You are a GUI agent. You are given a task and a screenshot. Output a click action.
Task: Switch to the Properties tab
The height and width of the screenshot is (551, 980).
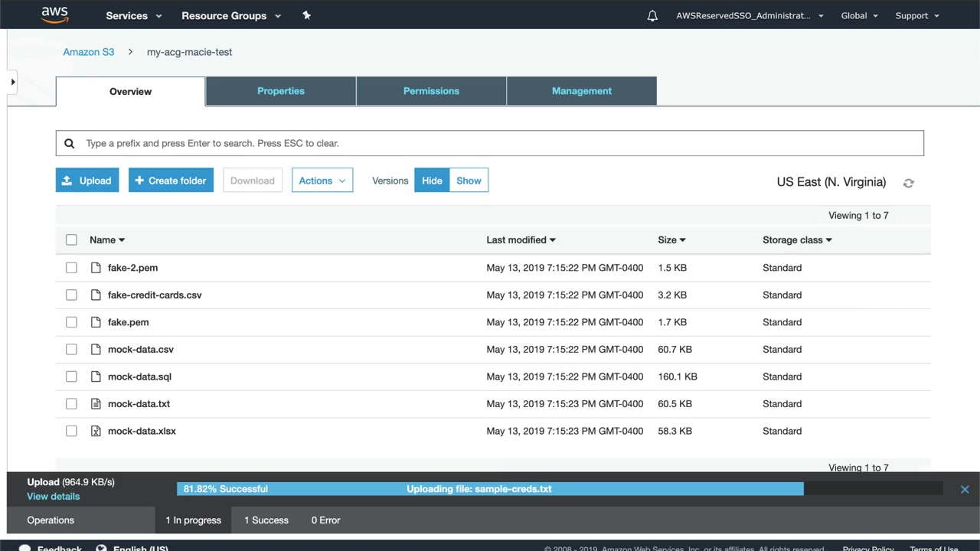(281, 91)
